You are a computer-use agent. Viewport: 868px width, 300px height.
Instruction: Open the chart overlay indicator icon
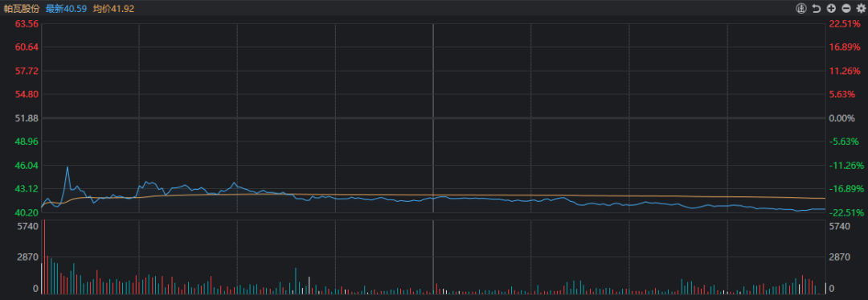click(x=801, y=8)
